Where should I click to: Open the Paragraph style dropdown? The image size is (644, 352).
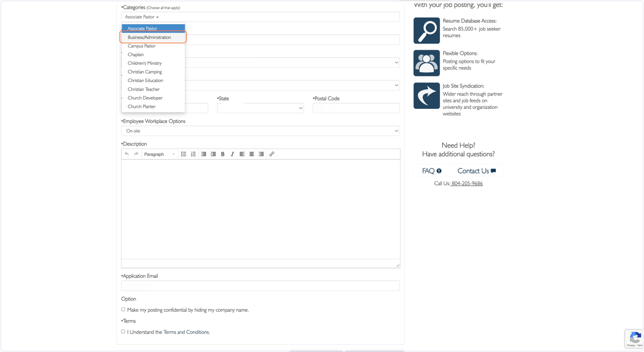pos(159,154)
